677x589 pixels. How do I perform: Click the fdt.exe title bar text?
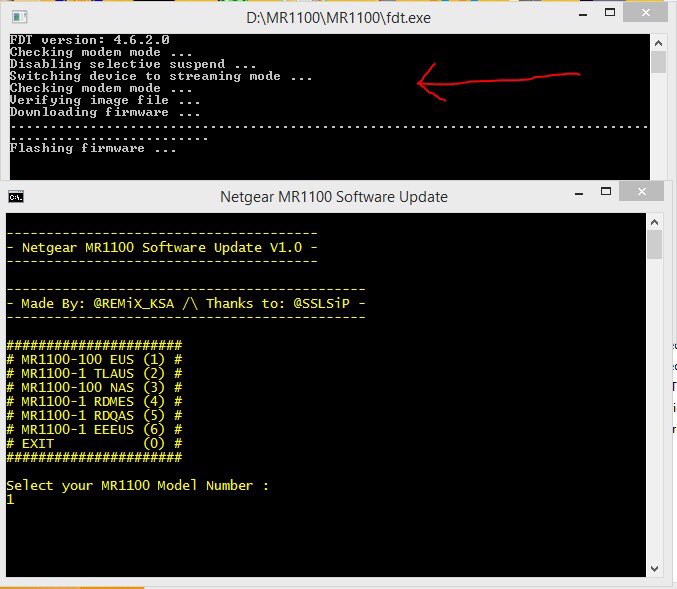[x=338, y=18]
